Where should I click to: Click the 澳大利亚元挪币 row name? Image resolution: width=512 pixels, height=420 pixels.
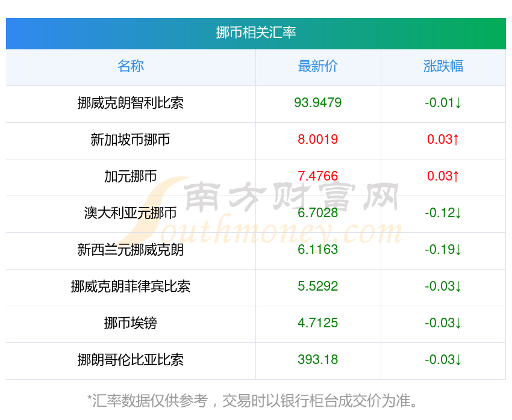coord(131,213)
